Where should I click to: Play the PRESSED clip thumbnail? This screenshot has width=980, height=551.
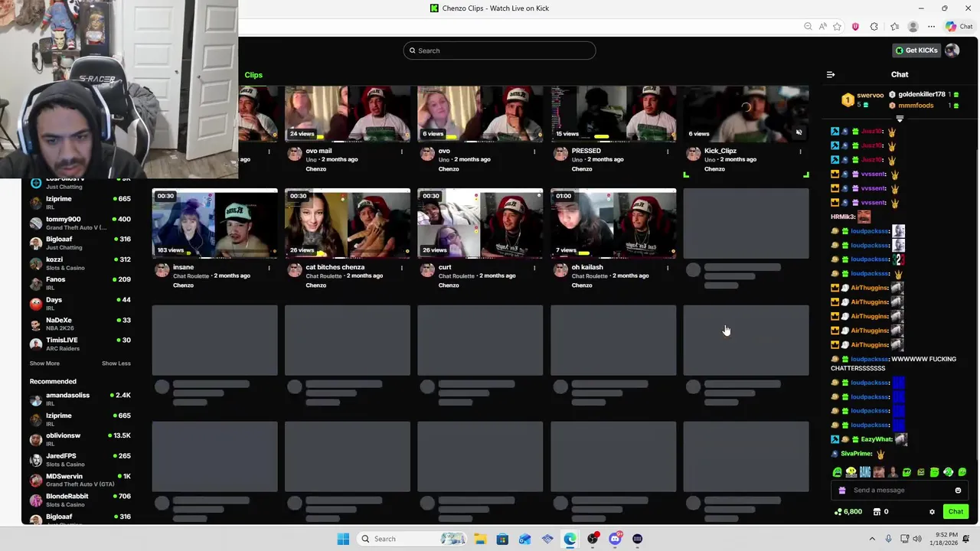point(613,114)
